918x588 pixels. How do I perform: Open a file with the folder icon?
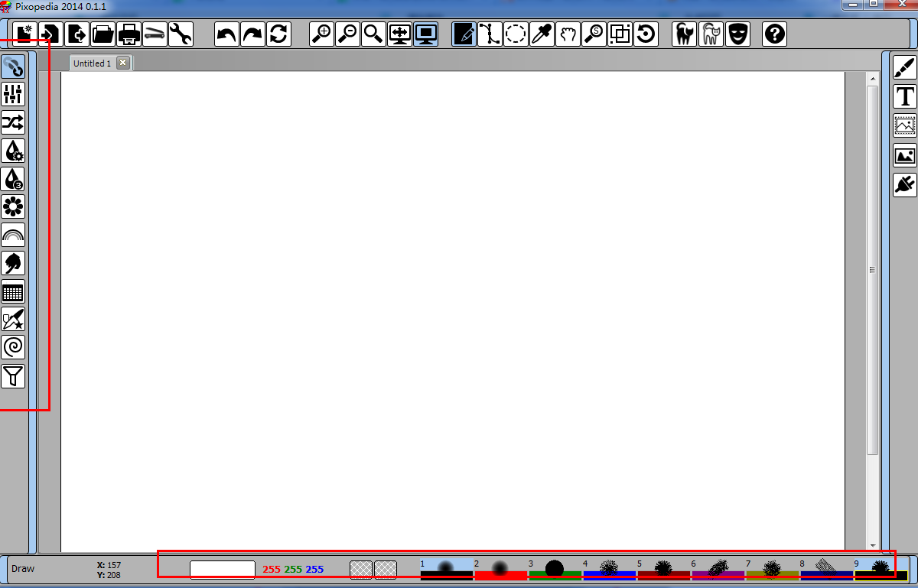coord(103,34)
